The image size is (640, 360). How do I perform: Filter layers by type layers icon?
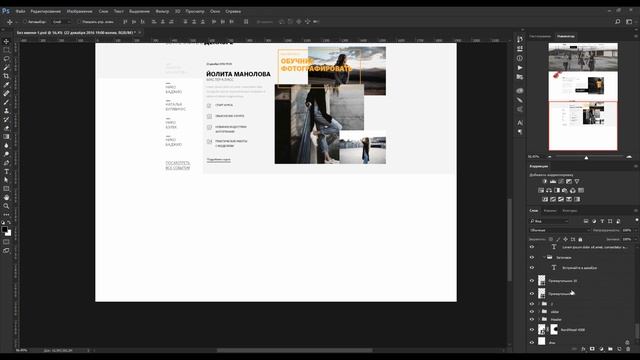click(602, 221)
